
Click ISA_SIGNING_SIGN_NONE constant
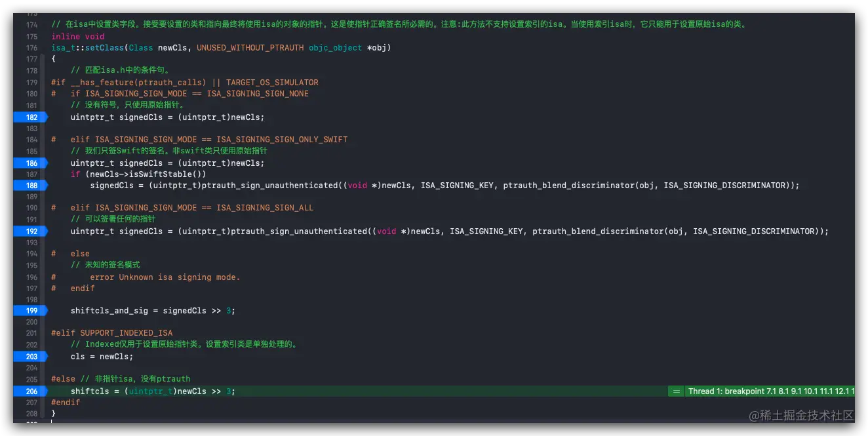(x=258, y=94)
